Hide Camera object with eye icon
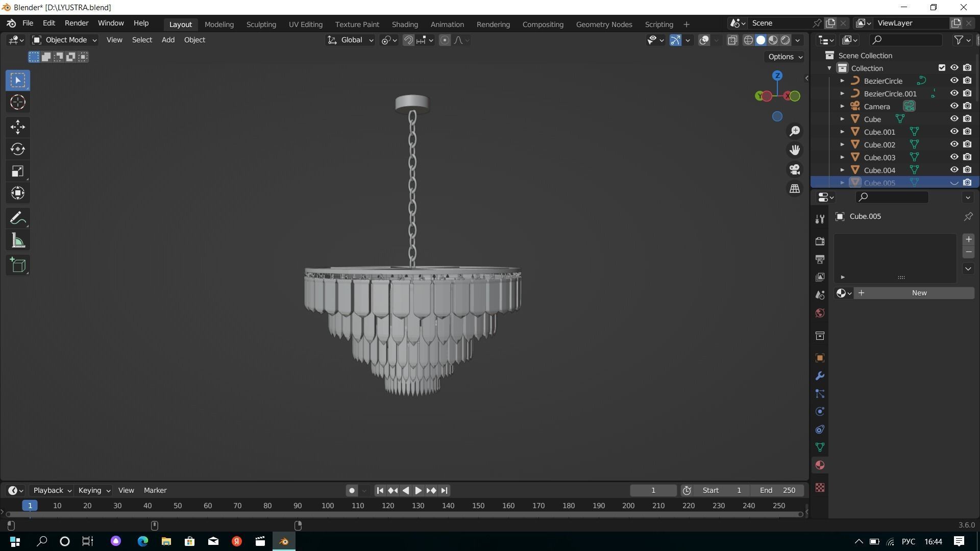Image resolution: width=980 pixels, height=551 pixels. (954, 106)
